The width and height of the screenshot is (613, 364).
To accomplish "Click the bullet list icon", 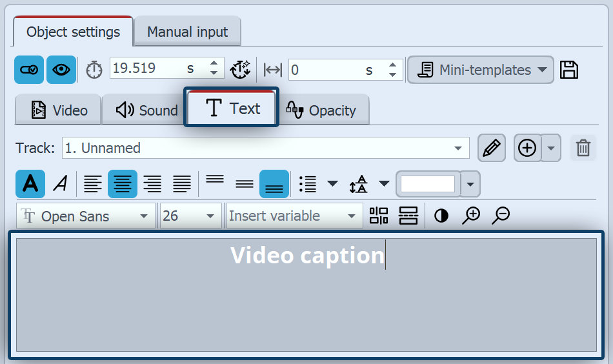I will (x=308, y=184).
